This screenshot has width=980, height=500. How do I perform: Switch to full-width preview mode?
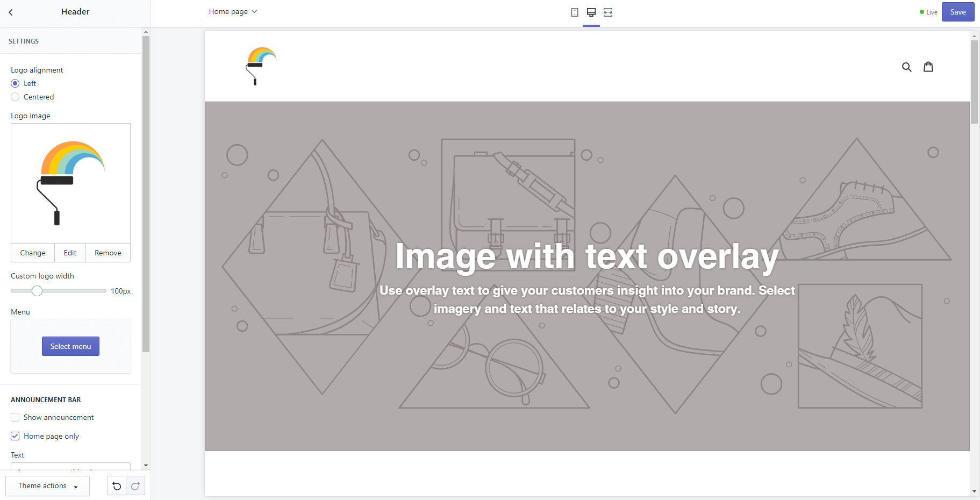coord(607,12)
